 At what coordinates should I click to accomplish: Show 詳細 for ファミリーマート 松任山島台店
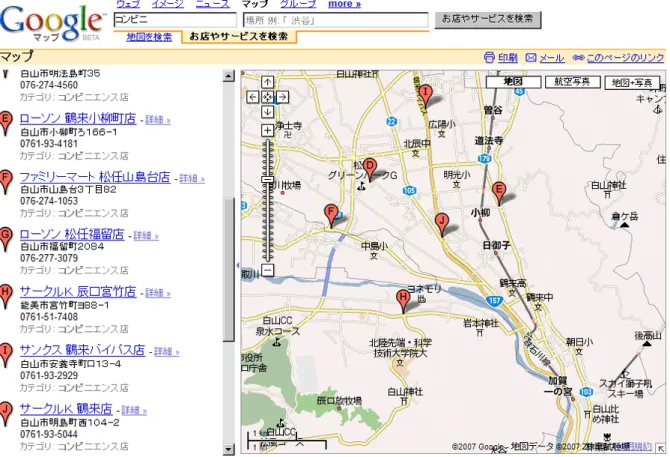(x=192, y=179)
